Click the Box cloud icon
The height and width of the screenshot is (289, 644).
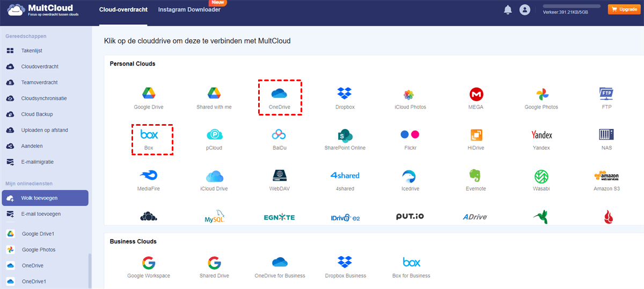pos(149,134)
